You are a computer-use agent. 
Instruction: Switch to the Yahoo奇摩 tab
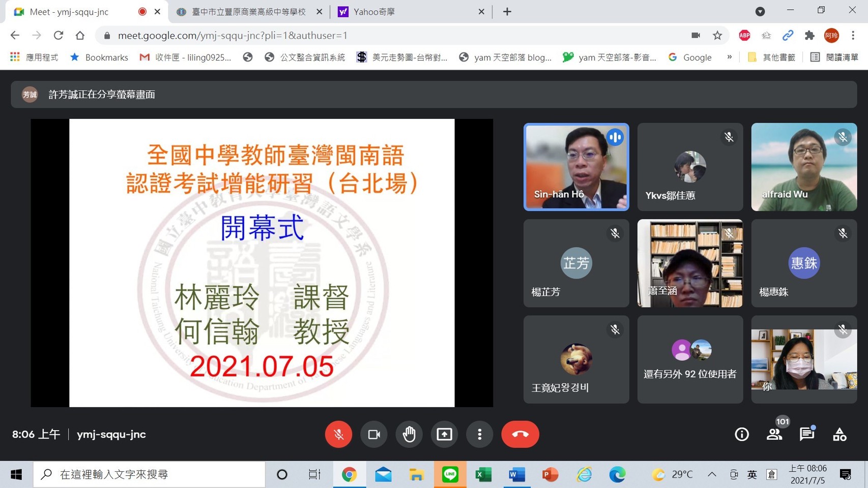(407, 12)
